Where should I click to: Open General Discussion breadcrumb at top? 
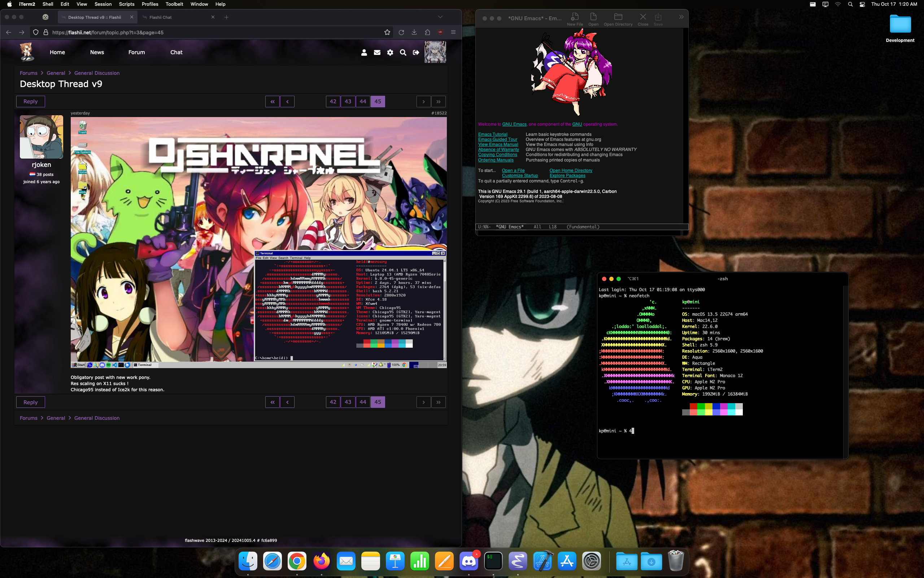(x=97, y=73)
